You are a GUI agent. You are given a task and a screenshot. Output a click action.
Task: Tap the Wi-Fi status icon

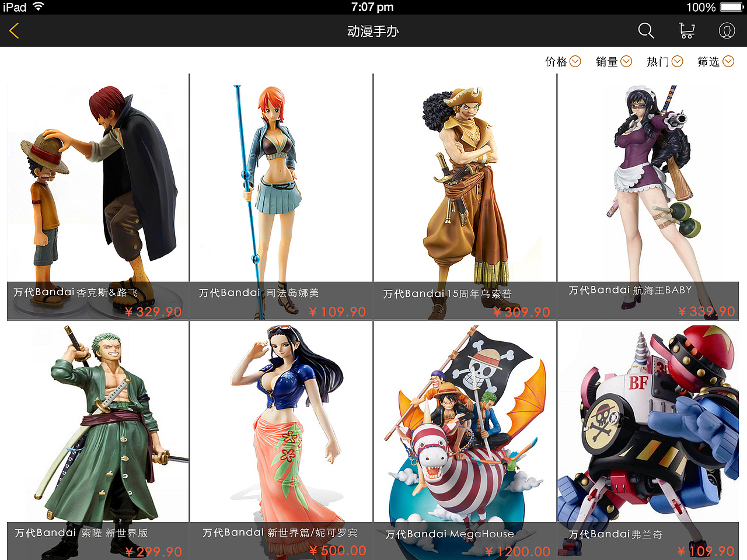point(39,7)
